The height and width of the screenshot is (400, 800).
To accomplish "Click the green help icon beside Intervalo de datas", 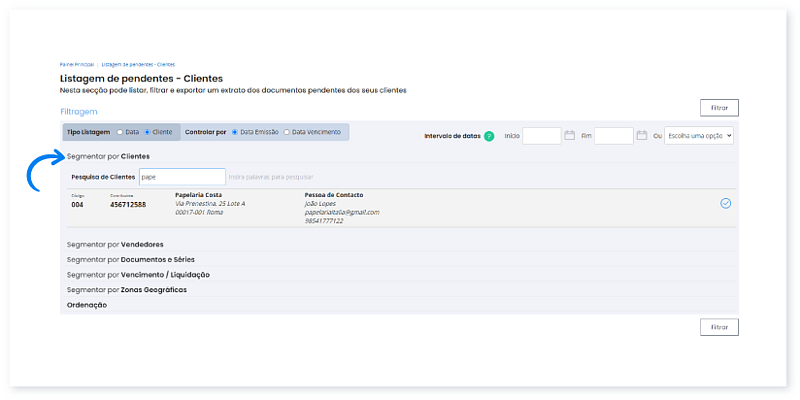I will (489, 135).
